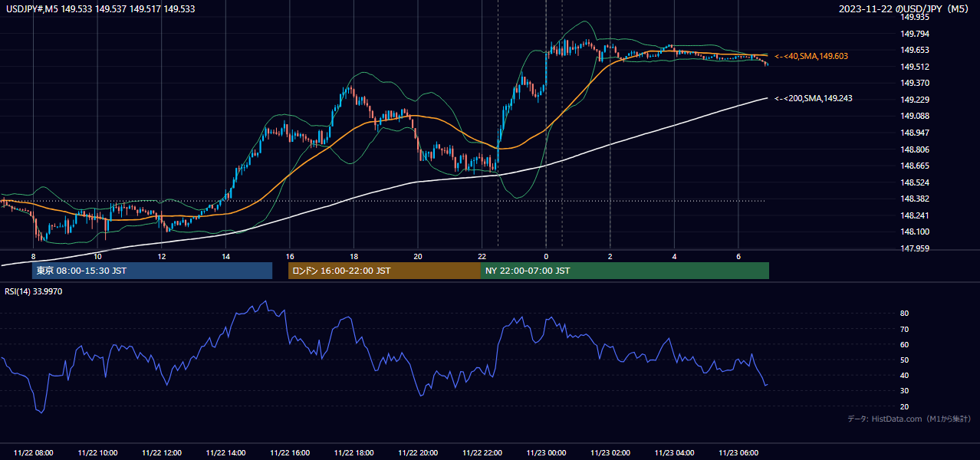980x460 pixels.
Task: Click the 11/22 10:00 time label
Action: tap(97, 453)
